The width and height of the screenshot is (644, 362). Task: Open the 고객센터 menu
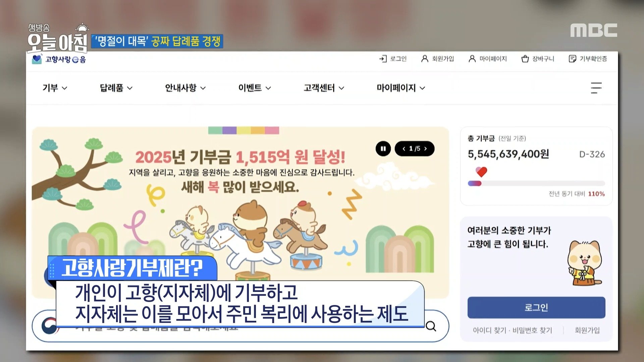(x=324, y=88)
